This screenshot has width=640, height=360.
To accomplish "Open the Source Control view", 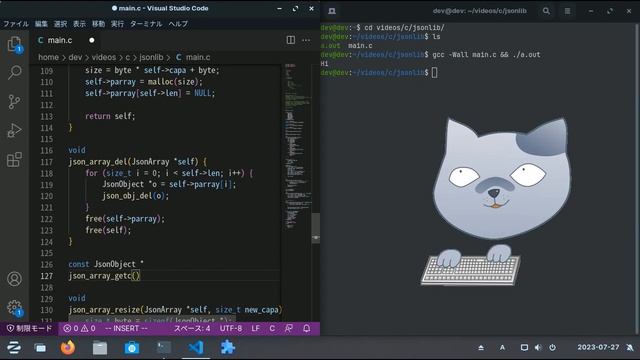I will (14, 102).
